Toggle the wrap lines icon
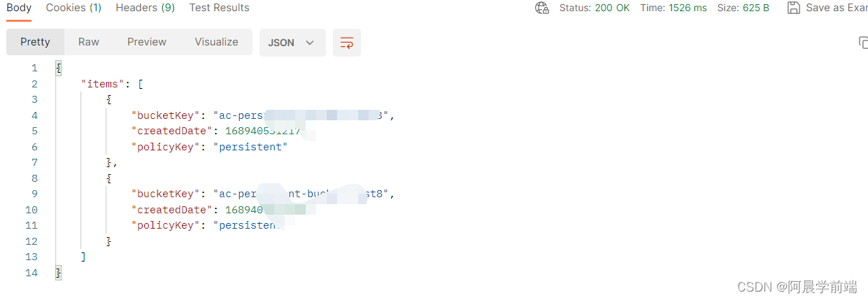868x300 pixels. [347, 42]
